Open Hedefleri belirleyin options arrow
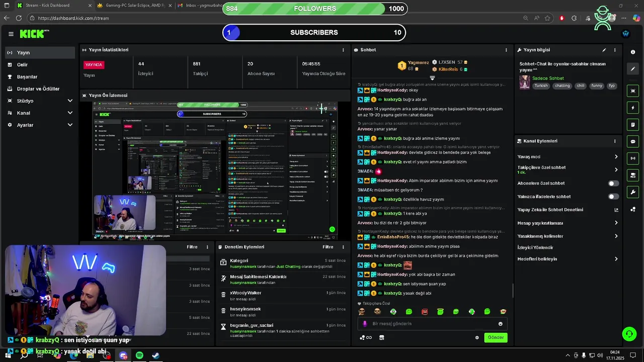 point(616,259)
